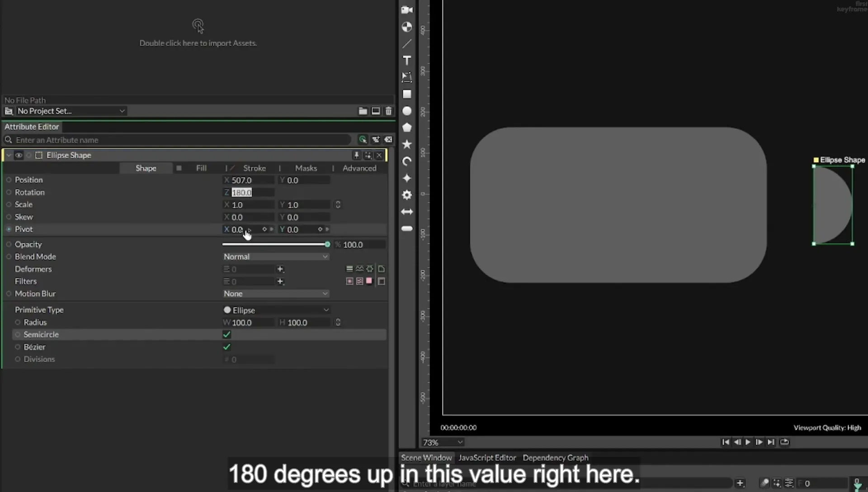Switch to the Stroke tab
The height and width of the screenshot is (492, 868).
(x=255, y=168)
